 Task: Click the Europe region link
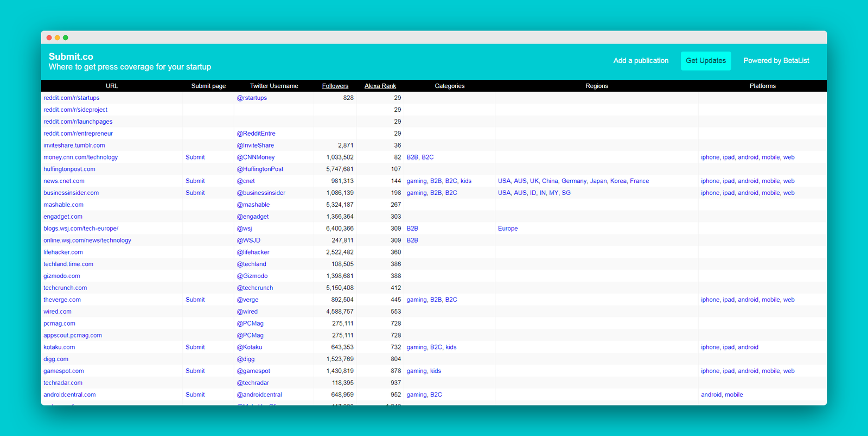coord(508,229)
